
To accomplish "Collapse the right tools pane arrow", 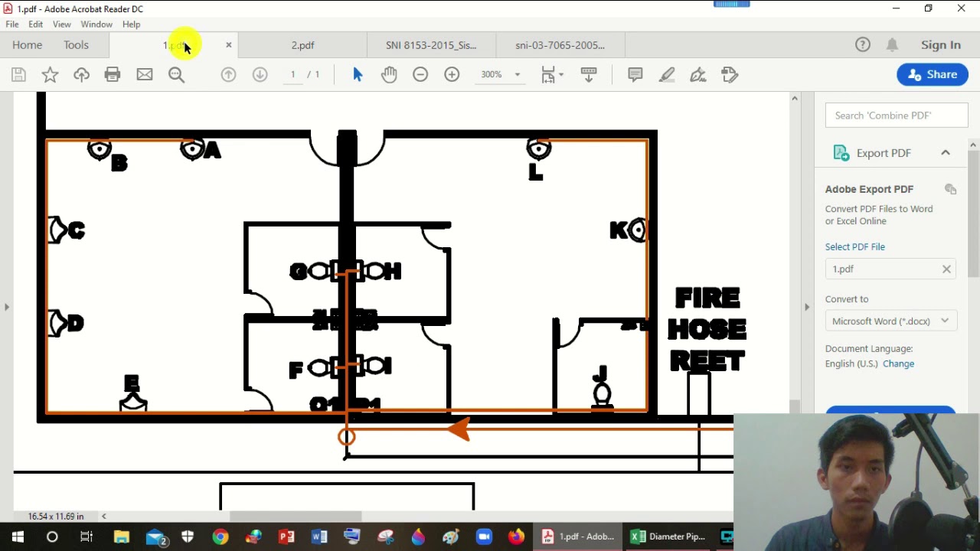I will [806, 307].
